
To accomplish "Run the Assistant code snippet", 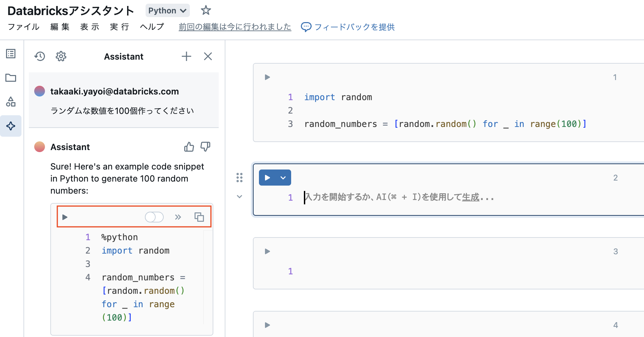I will pos(65,217).
